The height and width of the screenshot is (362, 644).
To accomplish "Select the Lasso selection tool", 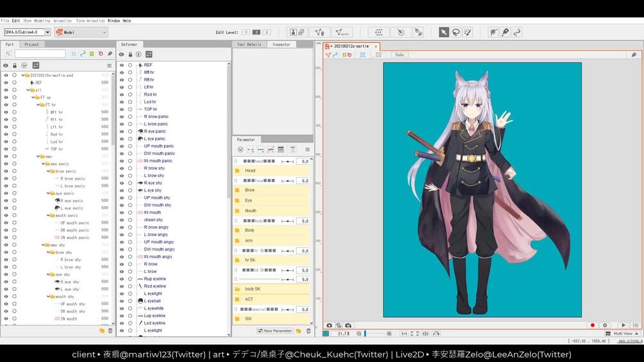I will [x=456, y=32].
